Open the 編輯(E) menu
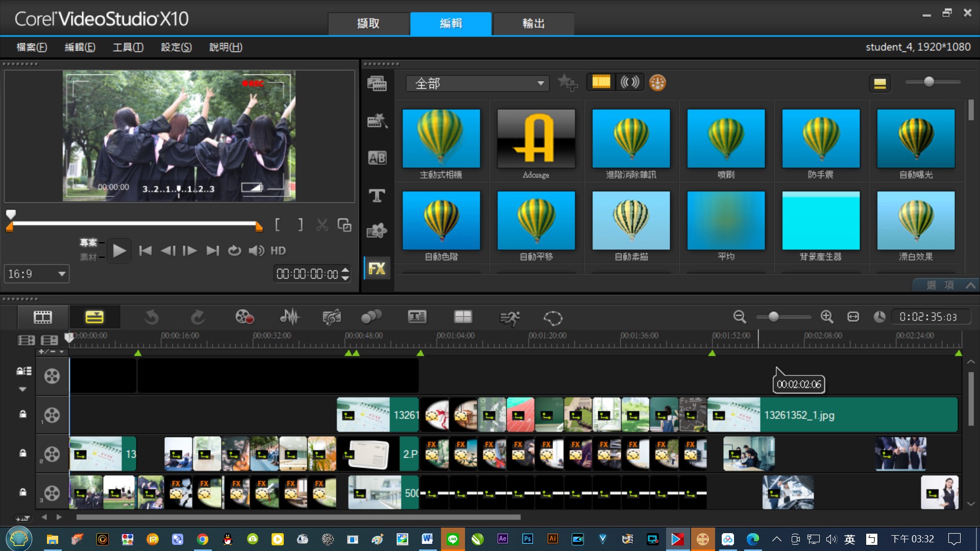The width and height of the screenshot is (980, 551). click(x=80, y=47)
